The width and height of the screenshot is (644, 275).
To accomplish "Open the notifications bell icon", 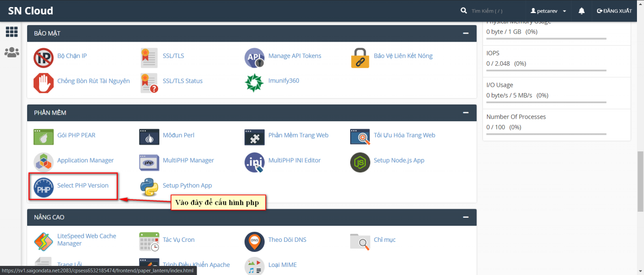I will (x=582, y=11).
